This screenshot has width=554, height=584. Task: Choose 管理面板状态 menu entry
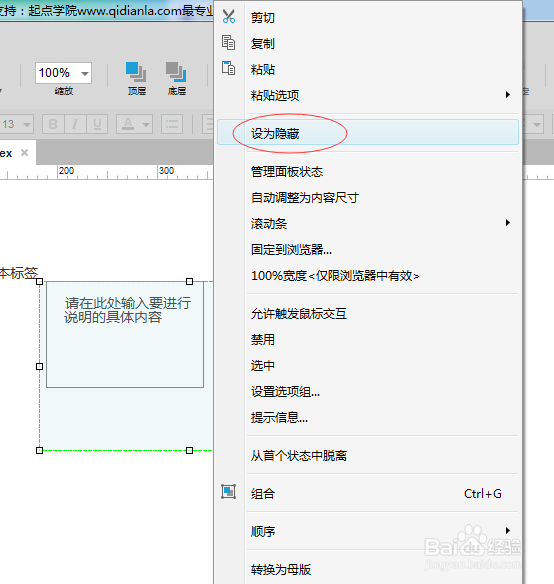click(368, 172)
